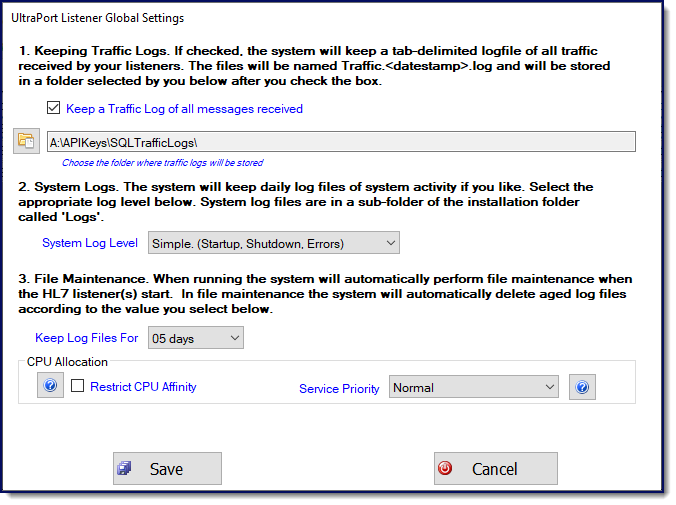The width and height of the screenshot is (676, 505).
Task: Click the Restrict CPU Affinity label
Action: click(143, 386)
